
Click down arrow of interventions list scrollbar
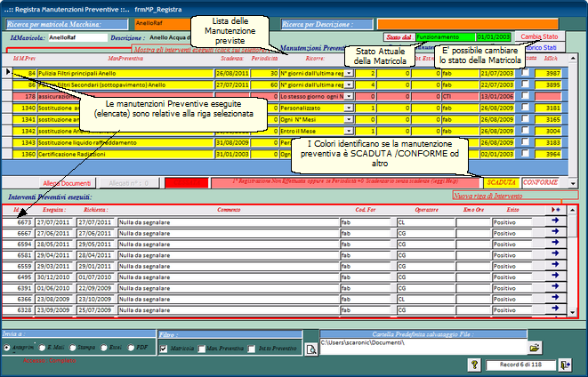point(572,312)
